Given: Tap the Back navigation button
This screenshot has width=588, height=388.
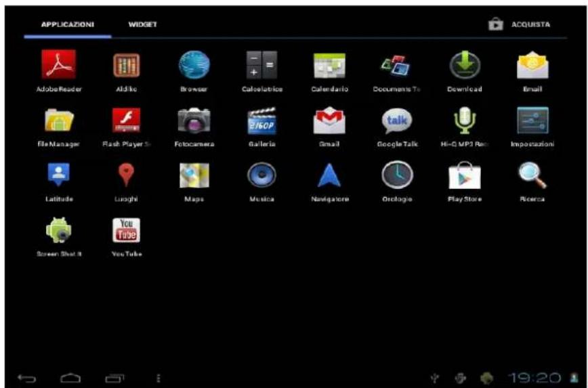Looking at the screenshot, I should (x=26, y=379).
